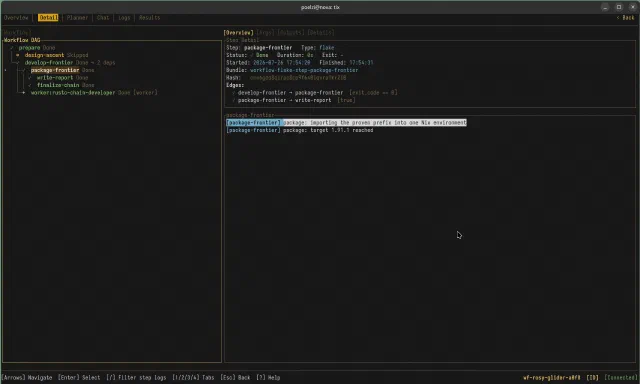Click the wf-rosy-glider workflow ID in the status bar

click(551, 378)
